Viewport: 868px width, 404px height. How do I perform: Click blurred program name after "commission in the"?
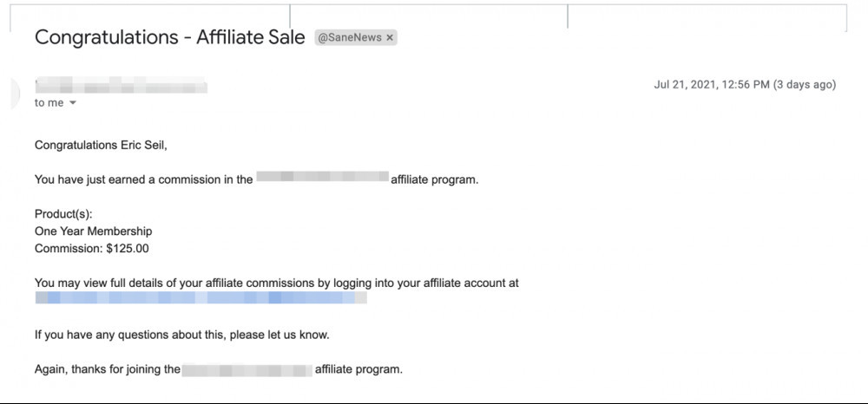coord(322,179)
